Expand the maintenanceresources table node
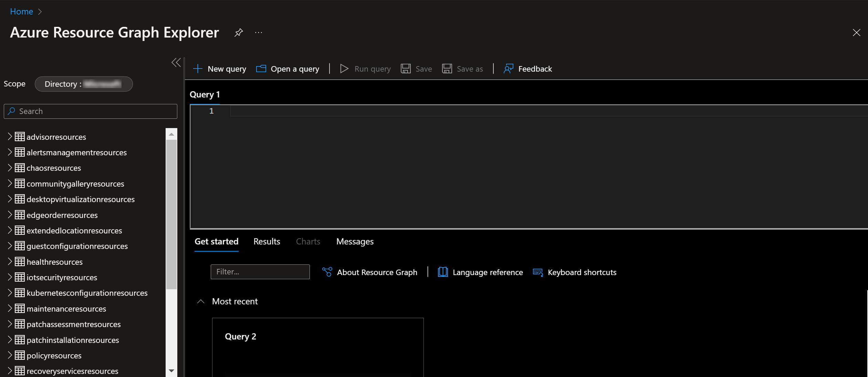Viewport: 868px width, 377px height. pos(10,308)
